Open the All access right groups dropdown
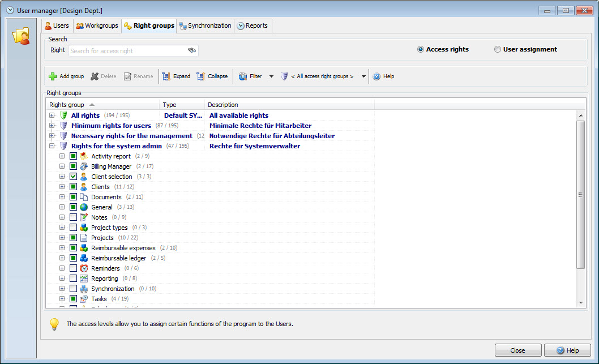 click(363, 76)
